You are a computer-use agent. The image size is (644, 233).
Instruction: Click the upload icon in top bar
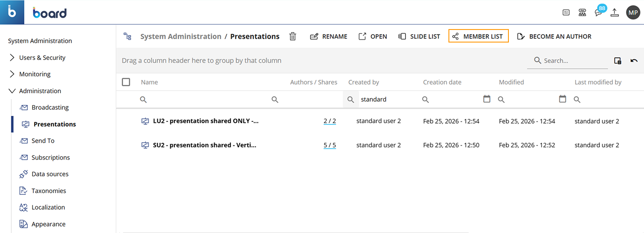tap(614, 13)
